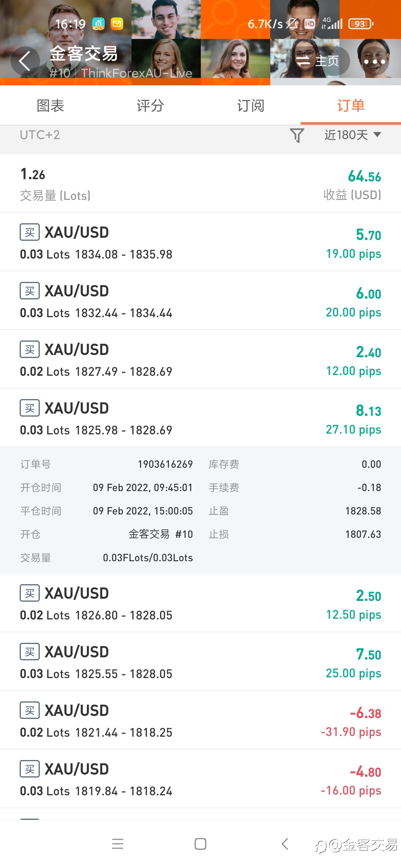The width and height of the screenshot is (401, 868).
Task: Select the 订单 tab
Action: [x=351, y=106]
